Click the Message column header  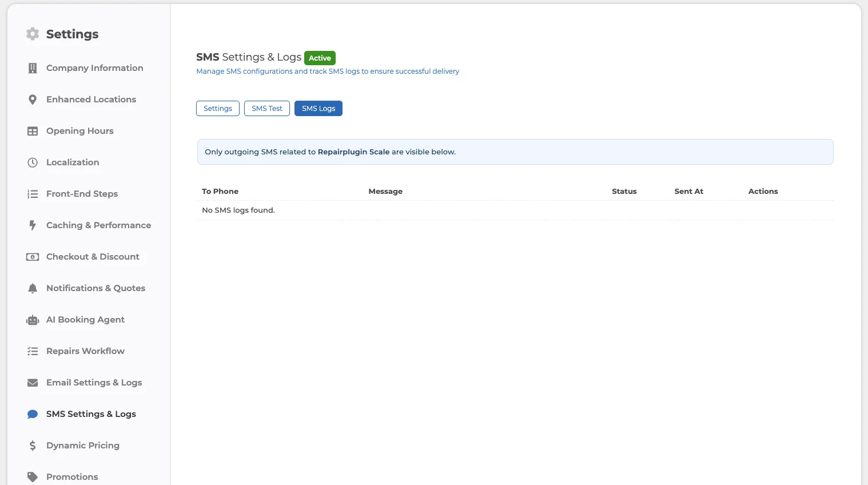tap(385, 192)
